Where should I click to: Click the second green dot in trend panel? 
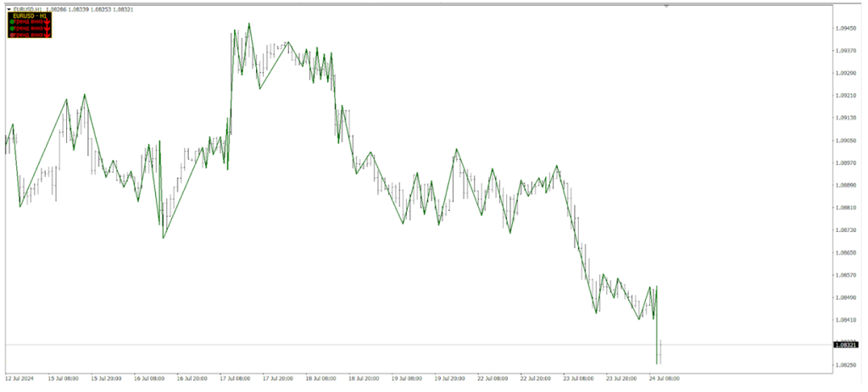10,28
